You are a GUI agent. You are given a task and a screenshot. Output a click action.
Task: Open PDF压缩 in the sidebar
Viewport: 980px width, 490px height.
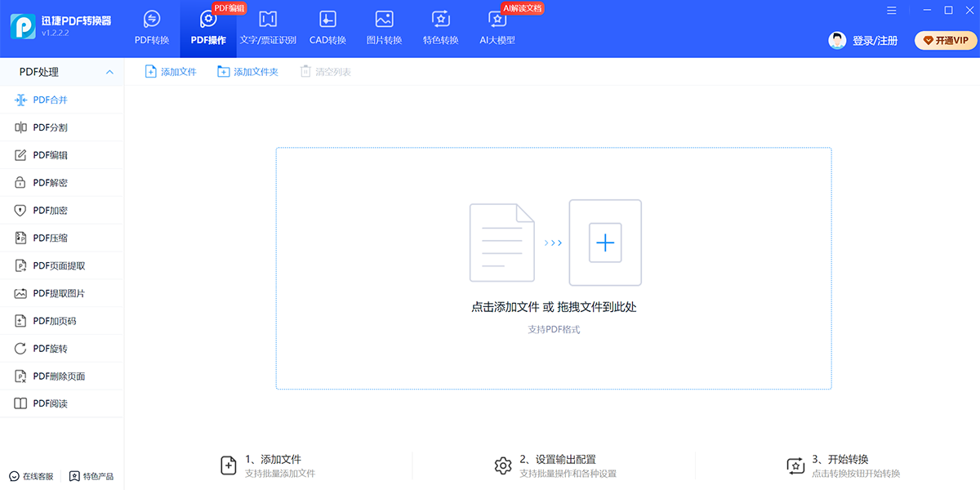[x=50, y=238]
